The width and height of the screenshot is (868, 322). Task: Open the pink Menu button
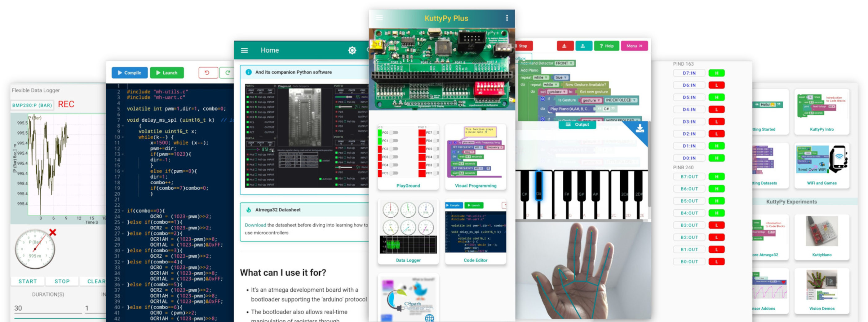click(634, 46)
